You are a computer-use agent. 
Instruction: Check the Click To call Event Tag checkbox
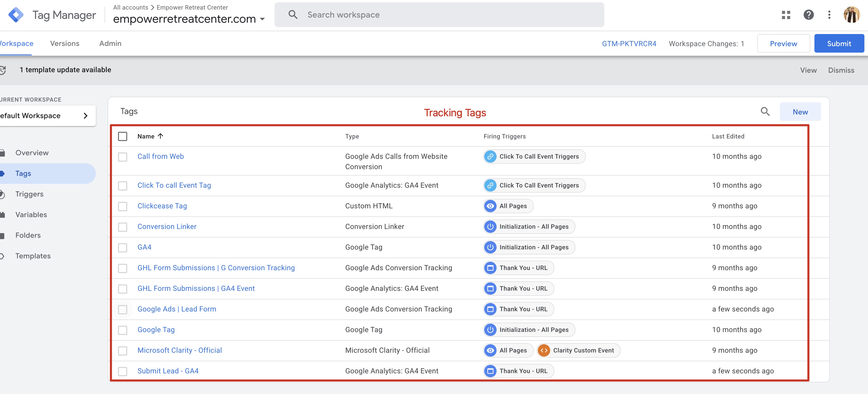tap(123, 186)
